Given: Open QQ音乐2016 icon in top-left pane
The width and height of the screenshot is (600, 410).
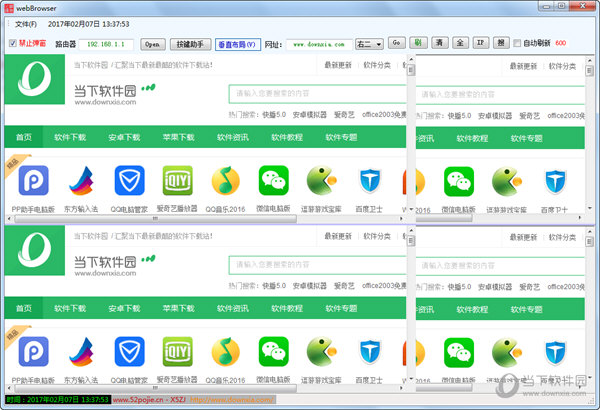Looking at the screenshot, I should coord(225,180).
